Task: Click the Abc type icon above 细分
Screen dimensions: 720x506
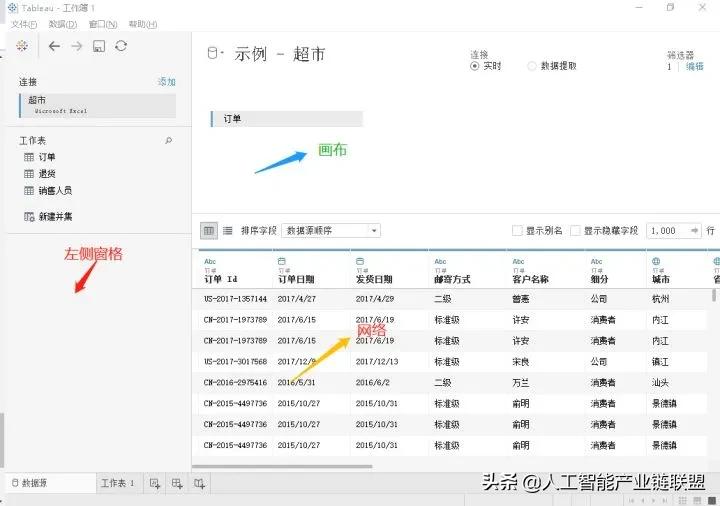Action: 596,261
